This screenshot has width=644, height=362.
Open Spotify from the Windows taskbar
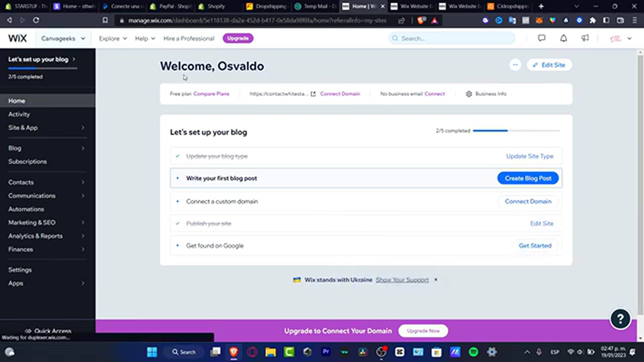pos(473,352)
